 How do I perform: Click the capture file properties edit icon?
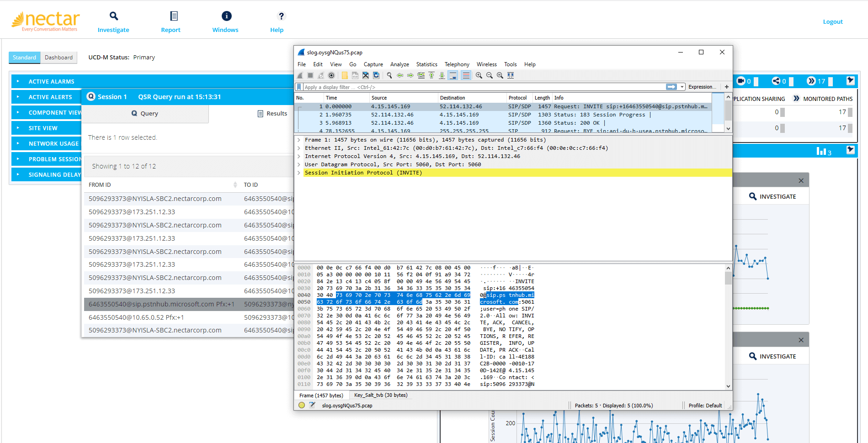pyautogui.click(x=312, y=405)
